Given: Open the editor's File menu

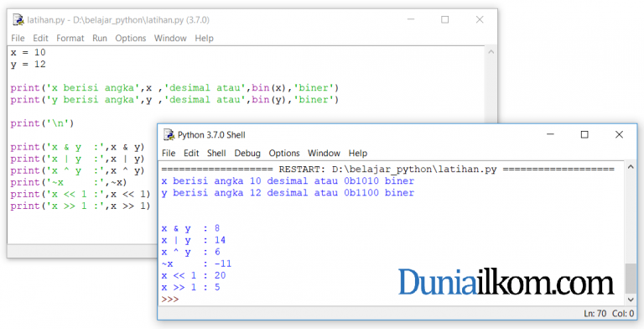Looking at the screenshot, I should click(18, 39).
